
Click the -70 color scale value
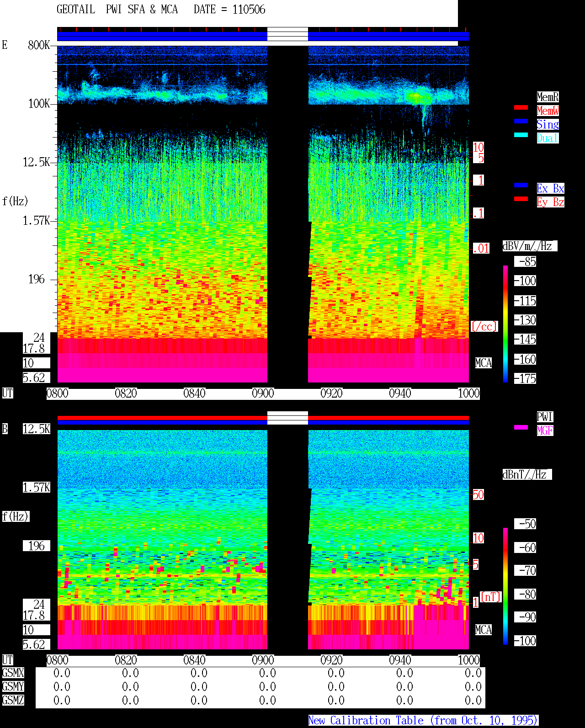pos(525,570)
